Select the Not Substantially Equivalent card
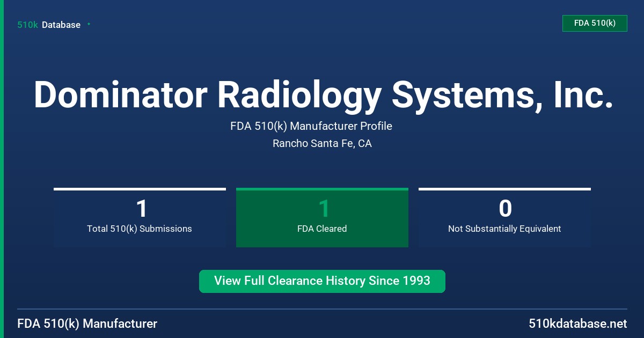Screen dimensions: 644x338 tap(504, 217)
